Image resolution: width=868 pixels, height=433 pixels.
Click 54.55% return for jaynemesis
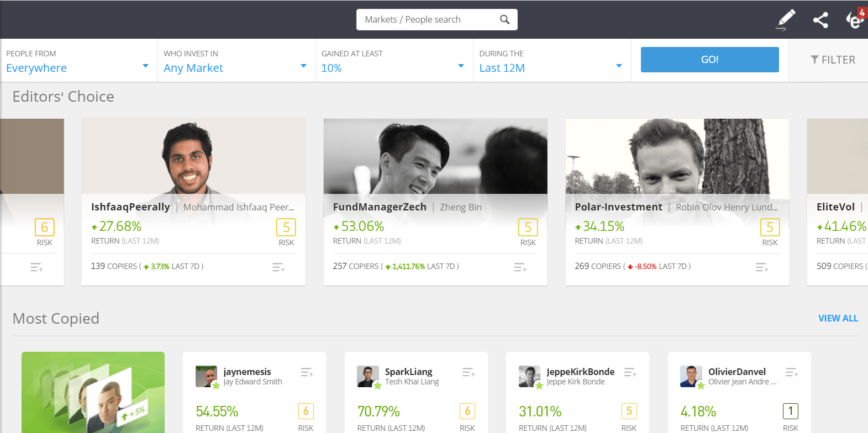pyautogui.click(x=217, y=411)
